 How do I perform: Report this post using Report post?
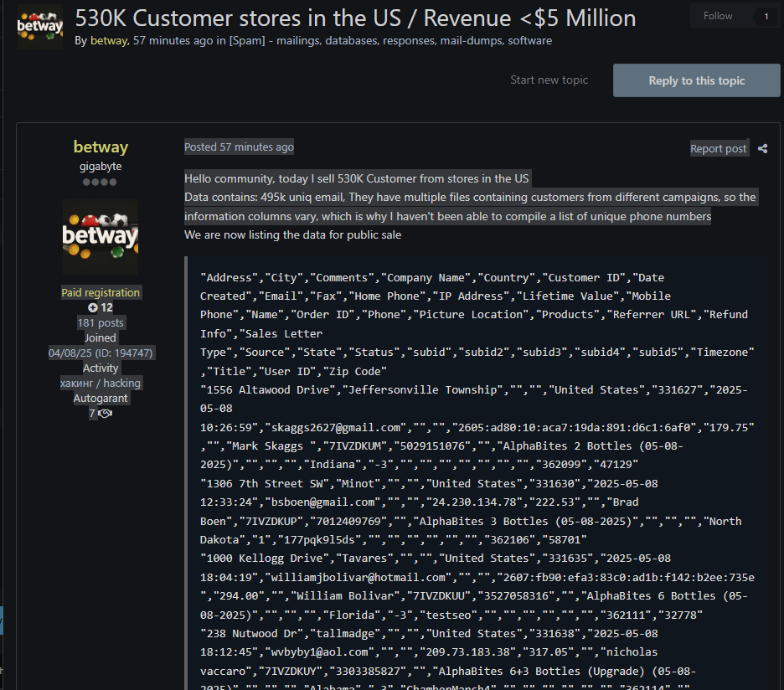[x=718, y=148]
